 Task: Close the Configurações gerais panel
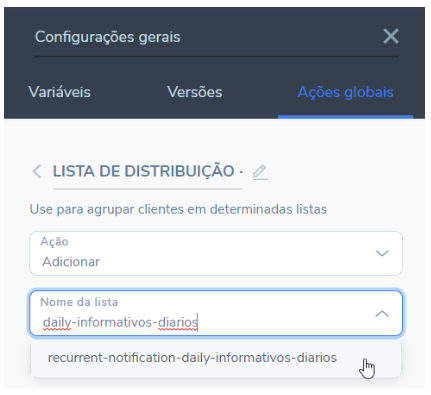(391, 36)
